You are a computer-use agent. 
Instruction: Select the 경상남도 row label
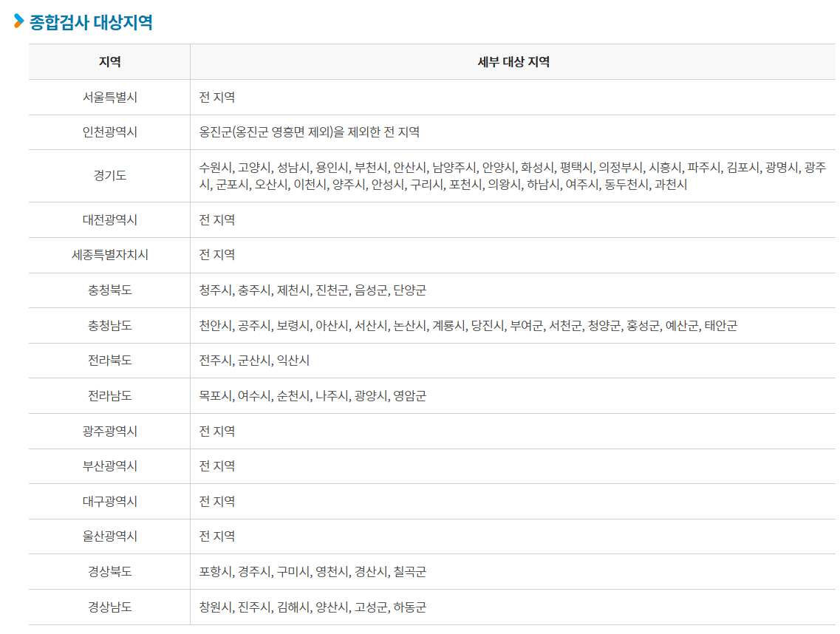pos(110,607)
